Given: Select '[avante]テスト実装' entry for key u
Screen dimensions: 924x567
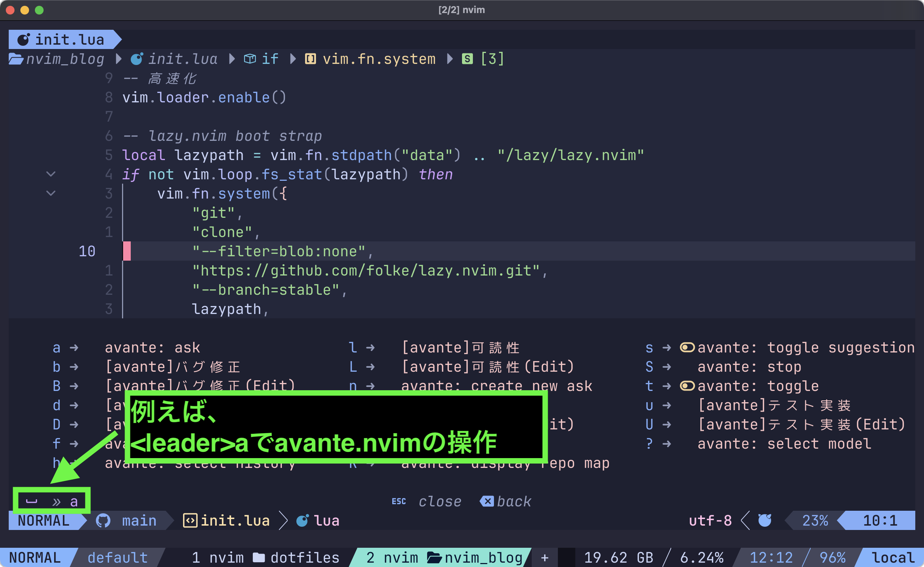Looking at the screenshot, I should [x=774, y=405].
